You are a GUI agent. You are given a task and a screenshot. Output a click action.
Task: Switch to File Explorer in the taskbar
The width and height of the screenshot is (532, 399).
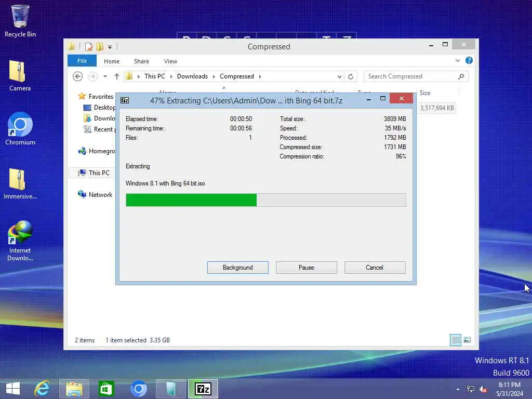tap(74, 389)
